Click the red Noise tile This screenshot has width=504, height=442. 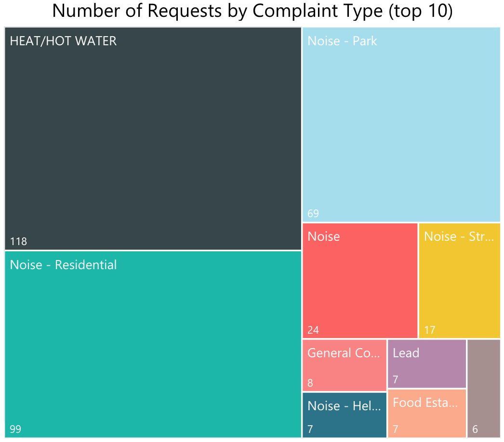point(360,281)
